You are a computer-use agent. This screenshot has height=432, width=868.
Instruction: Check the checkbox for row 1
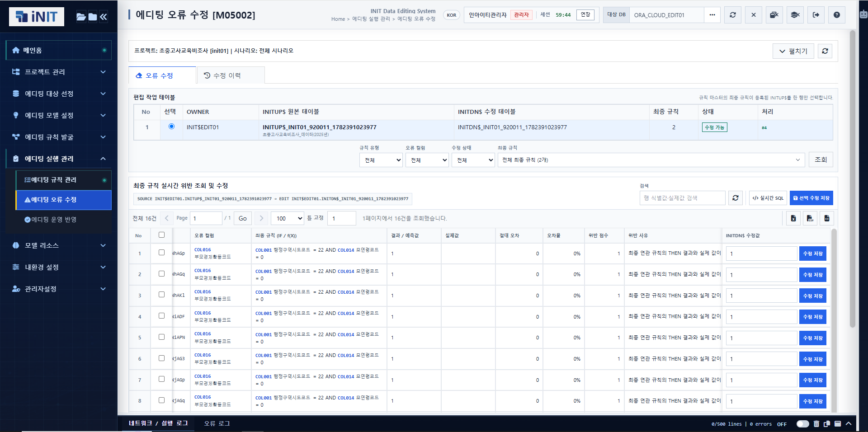tap(161, 253)
